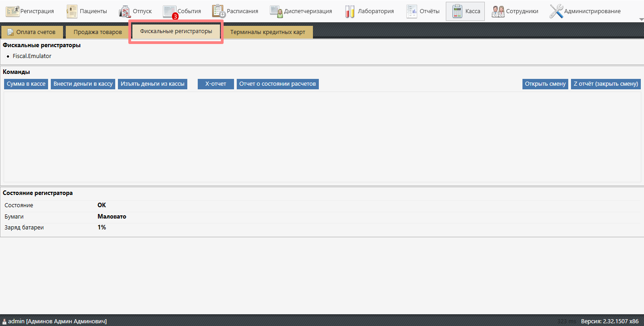The width and height of the screenshot is (644, 326).
Task: Switch to the Продажа товаров tab
Action: coord(98,32)
